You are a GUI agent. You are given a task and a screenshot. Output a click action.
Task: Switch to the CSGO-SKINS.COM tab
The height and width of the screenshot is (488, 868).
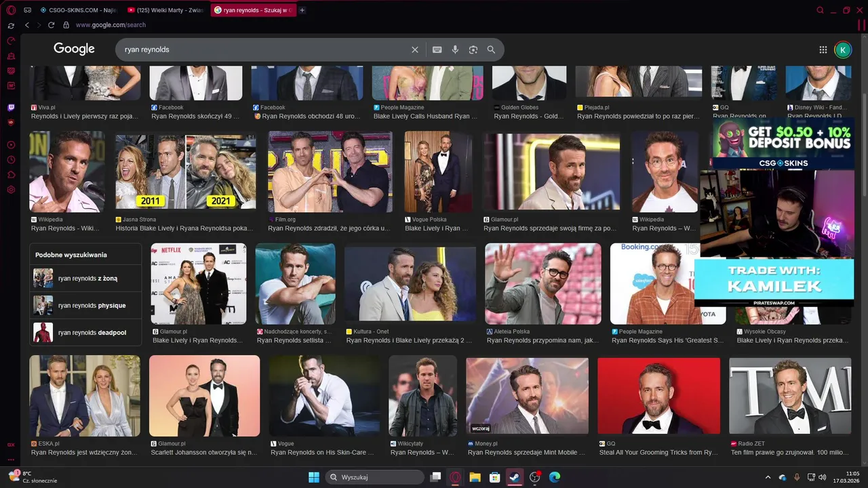79,10
